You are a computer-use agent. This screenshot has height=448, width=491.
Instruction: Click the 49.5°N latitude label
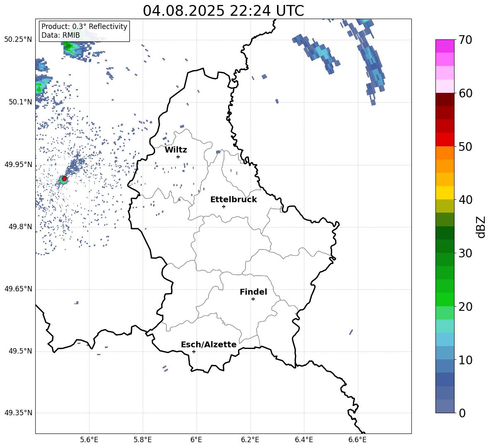tap(20, 351)
